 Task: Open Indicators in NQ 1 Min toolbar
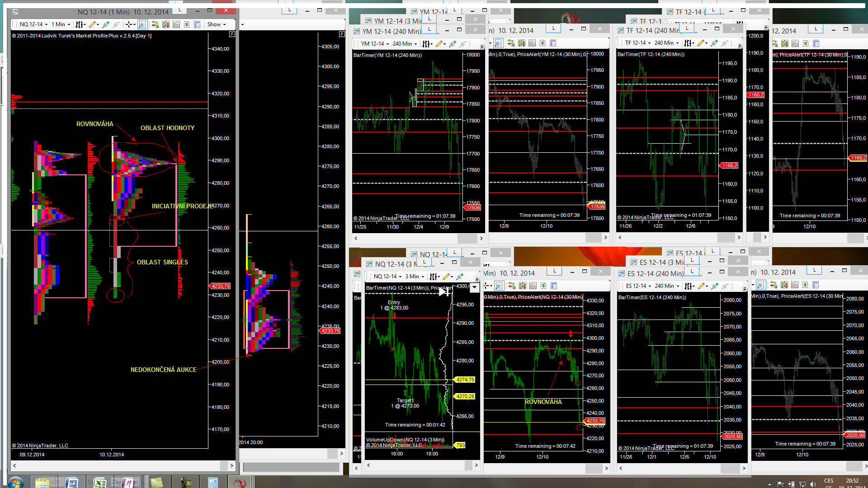pyautogui.click(x=176, y=24)
